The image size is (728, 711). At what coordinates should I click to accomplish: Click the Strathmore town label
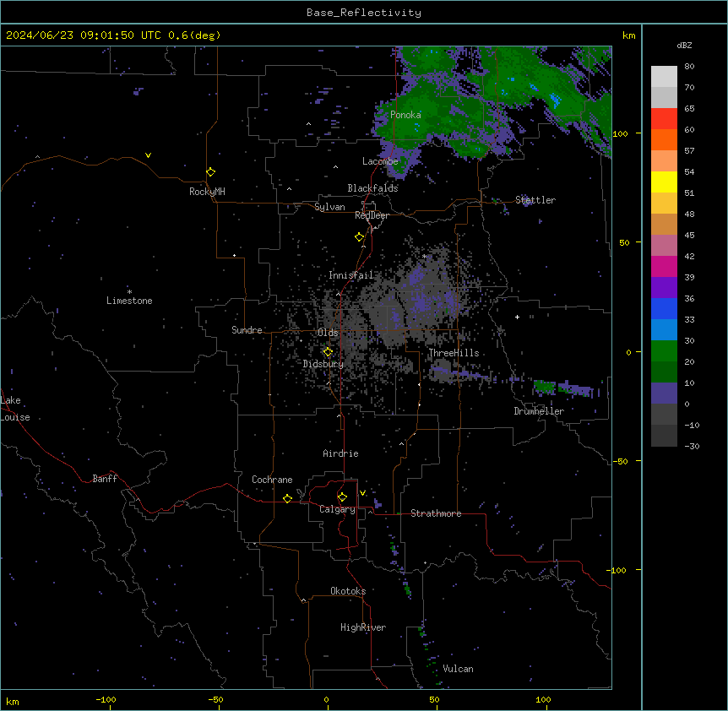[436, 513]
